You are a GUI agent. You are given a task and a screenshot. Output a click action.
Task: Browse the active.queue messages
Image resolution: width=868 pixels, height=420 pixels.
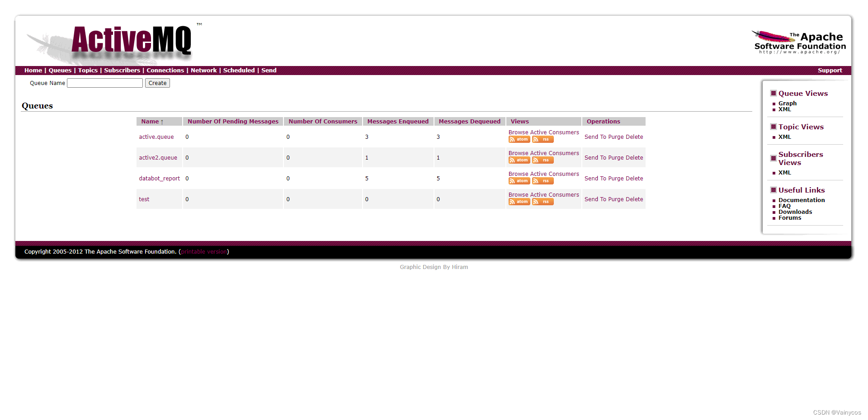[x=518, y=132]
